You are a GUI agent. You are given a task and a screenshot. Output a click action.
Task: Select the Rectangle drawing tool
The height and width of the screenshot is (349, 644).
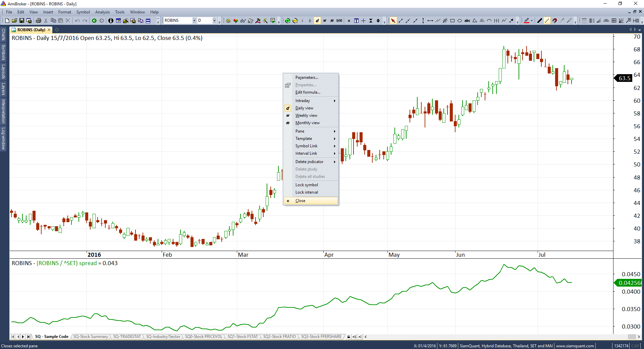pos(452,21)
